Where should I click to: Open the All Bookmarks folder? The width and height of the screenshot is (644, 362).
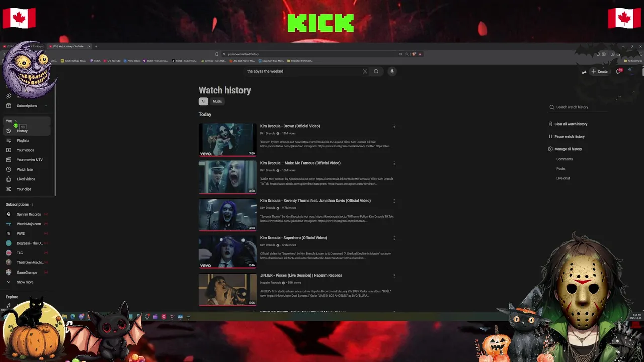(x=632, y=61)
